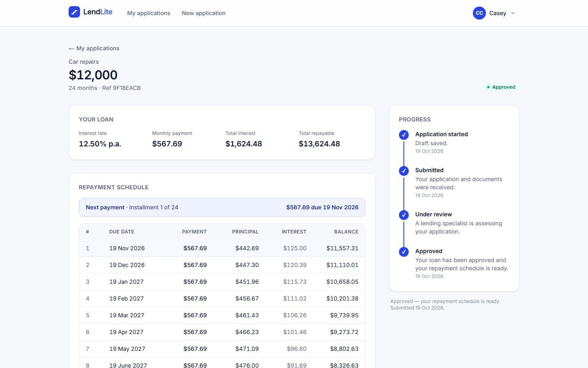588x368 pixels.
Task: Click the Under review checkmark icon
Action: coord(404,215)
